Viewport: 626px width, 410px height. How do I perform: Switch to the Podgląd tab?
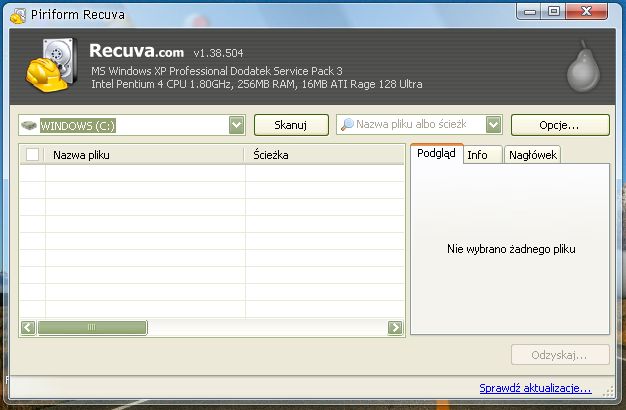click(436, 154)
